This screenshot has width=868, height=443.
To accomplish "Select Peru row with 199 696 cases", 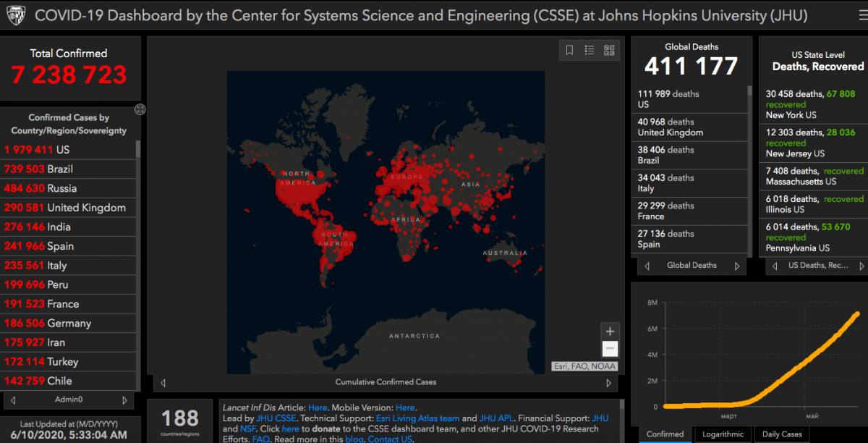I will point(68,284).
